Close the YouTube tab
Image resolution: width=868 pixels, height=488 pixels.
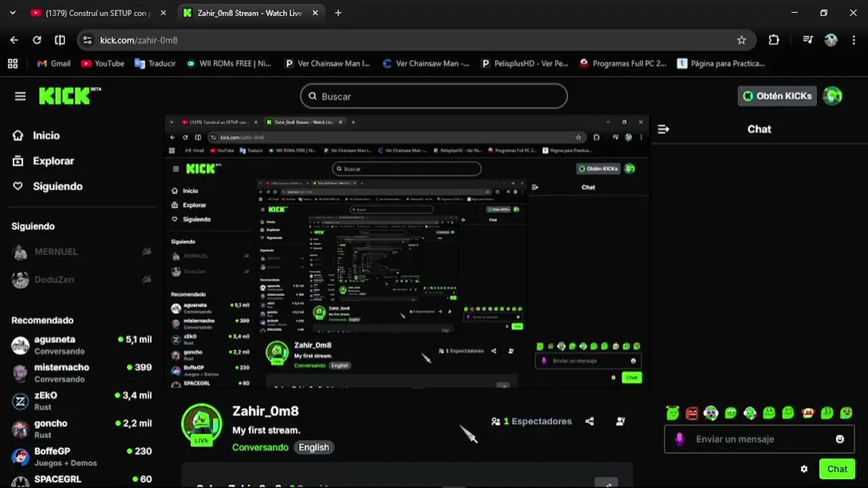(x=163, y=13)
